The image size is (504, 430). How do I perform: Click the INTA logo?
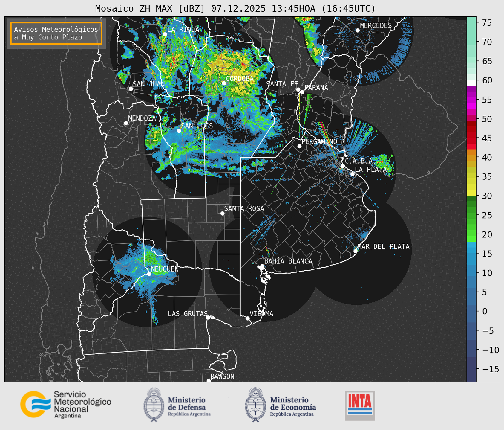point(360,405)
